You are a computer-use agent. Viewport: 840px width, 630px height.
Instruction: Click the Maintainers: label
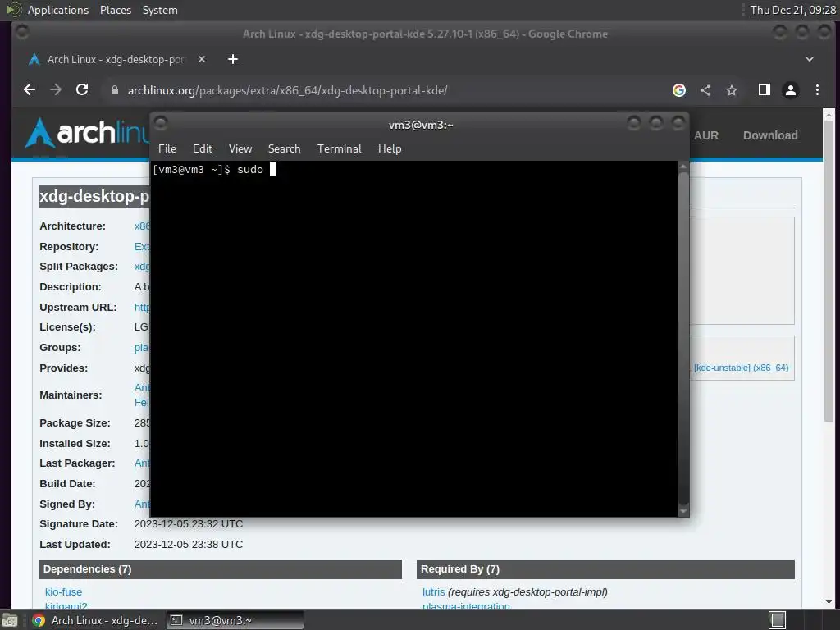(71, 395)
